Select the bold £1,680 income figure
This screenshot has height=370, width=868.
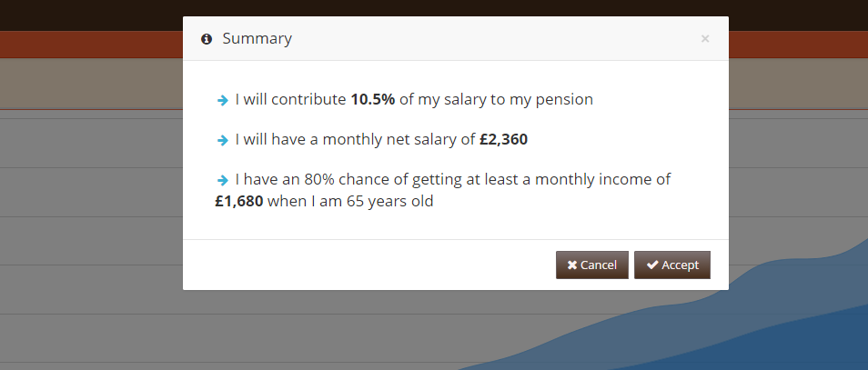coord(239,201)
